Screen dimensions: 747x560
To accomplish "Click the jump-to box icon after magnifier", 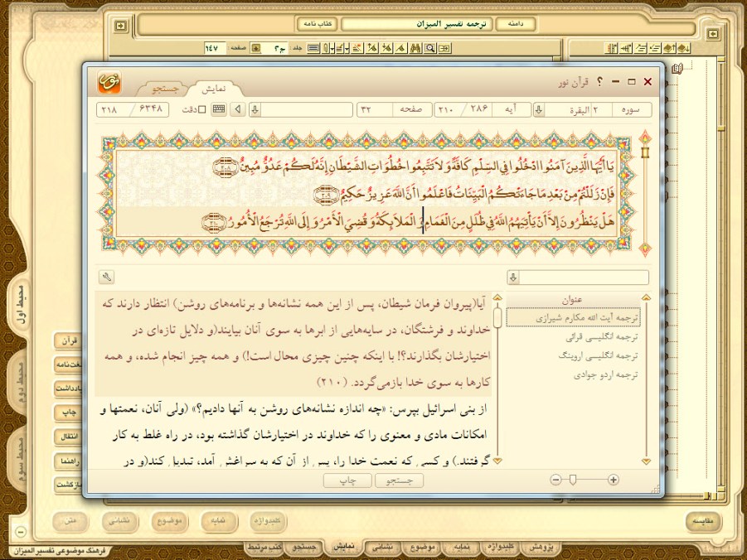I will (444, 48).
